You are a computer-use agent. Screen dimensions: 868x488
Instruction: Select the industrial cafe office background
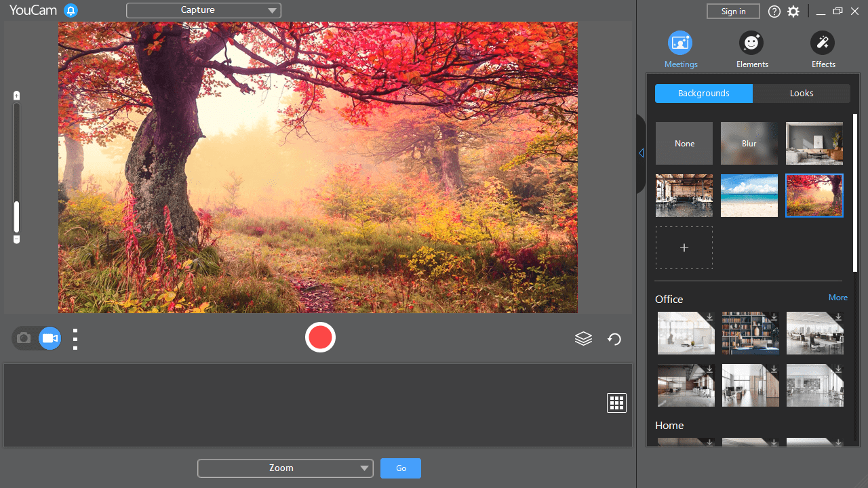click(684, 195)
